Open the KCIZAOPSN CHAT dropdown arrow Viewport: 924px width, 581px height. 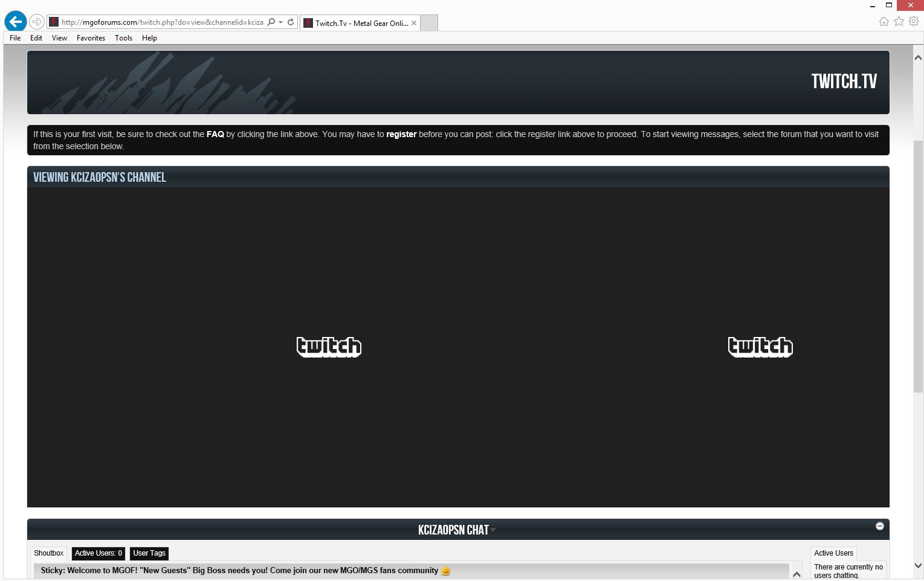[493, 530]
